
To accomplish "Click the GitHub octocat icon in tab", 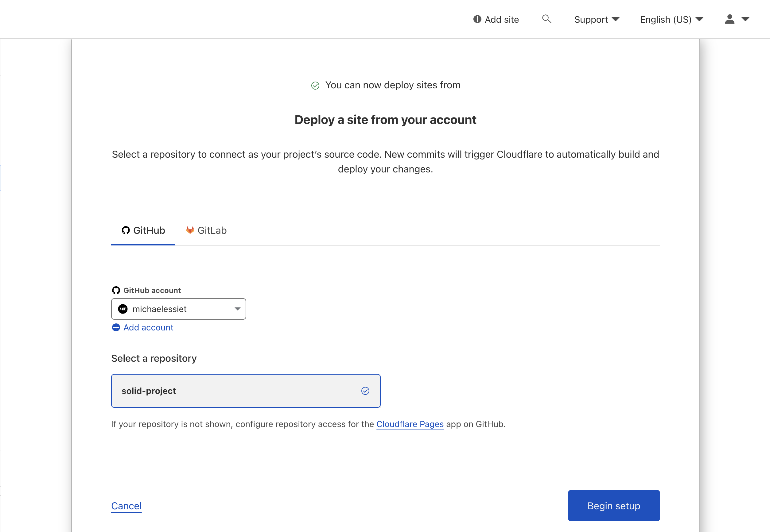I will click(x=126, y=230).
